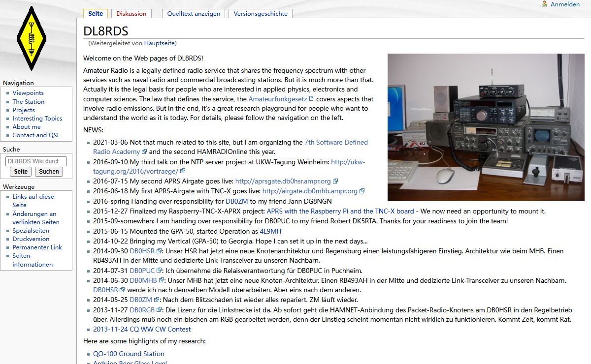Open the radio station photo
This screenshot has width=591, height=364.
[486, 127]
